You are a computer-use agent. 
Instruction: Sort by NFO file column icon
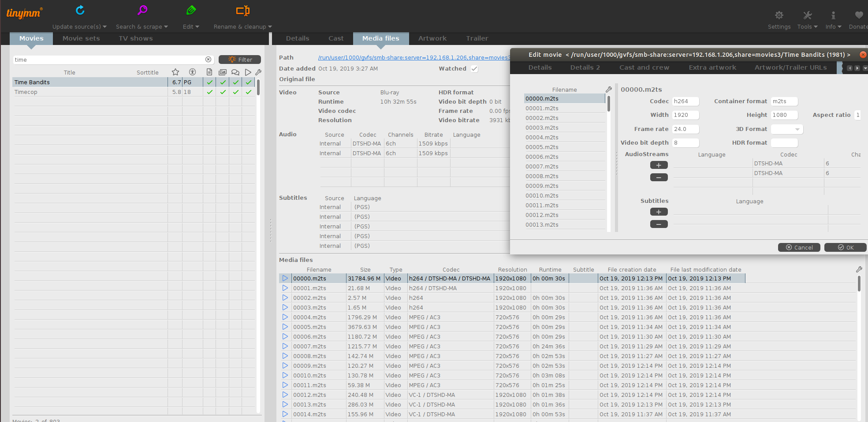[x=209, y=72]
